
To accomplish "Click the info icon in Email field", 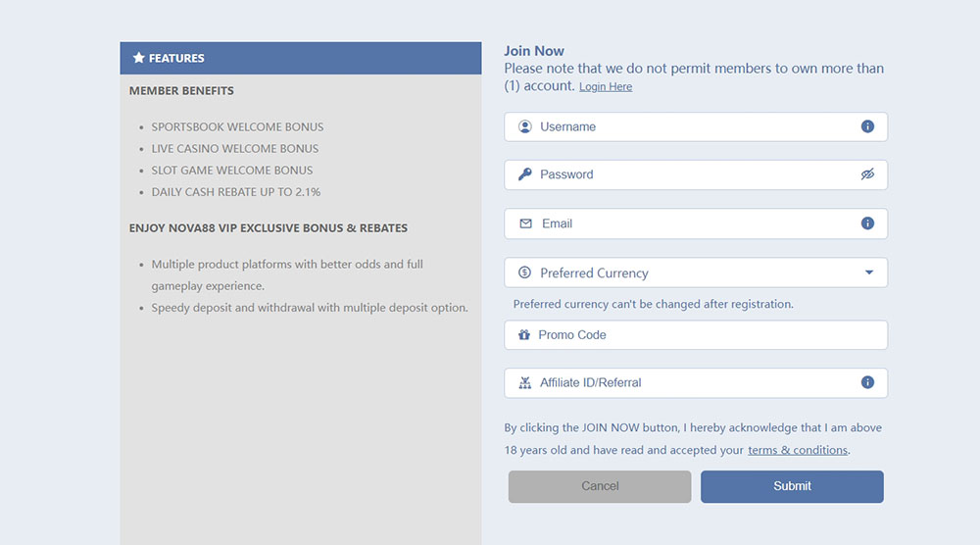I will click(x=867, y=223).
